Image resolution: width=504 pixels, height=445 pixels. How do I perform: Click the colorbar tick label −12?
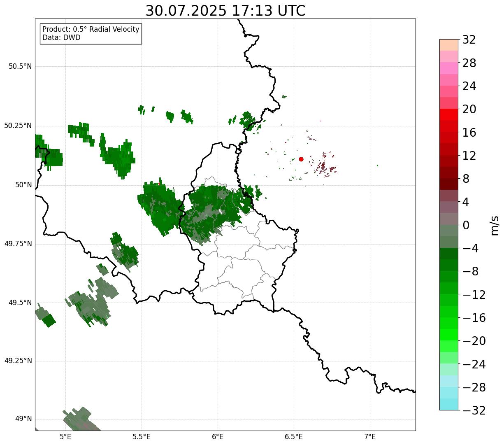coord(474,295)
